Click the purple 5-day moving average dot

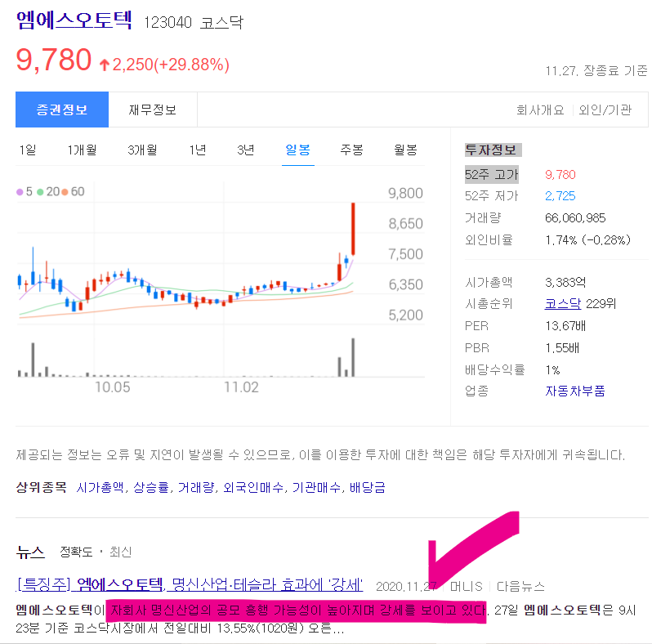point(20,192)
